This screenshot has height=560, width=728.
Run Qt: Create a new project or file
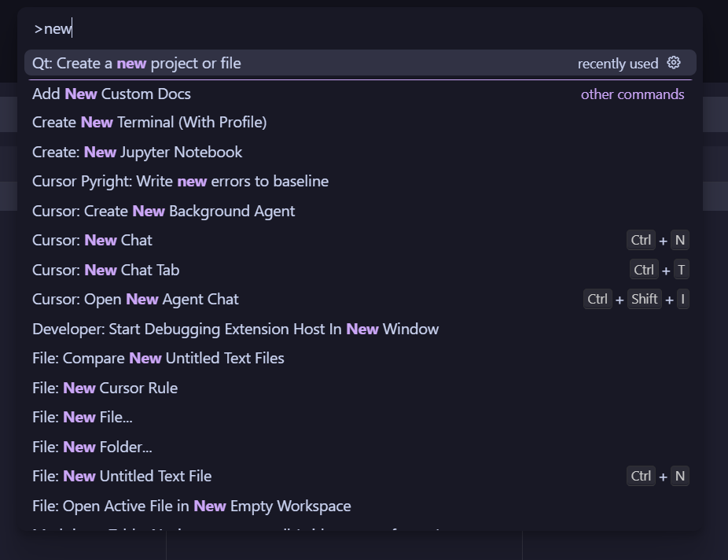pyautogui.click(x=137, y=64)
